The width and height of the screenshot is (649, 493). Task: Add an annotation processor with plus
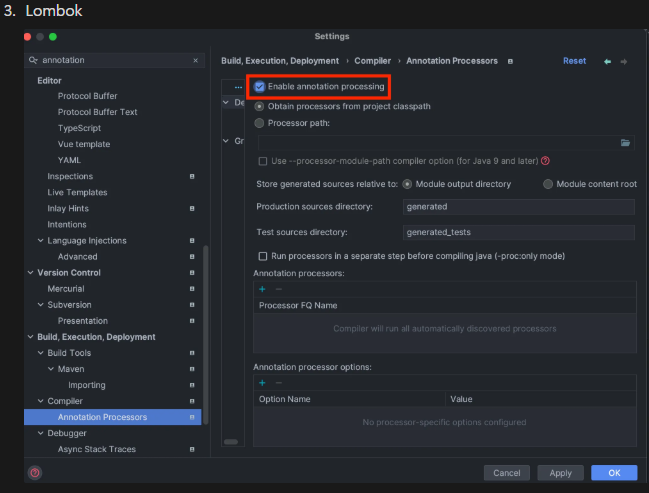262,289
